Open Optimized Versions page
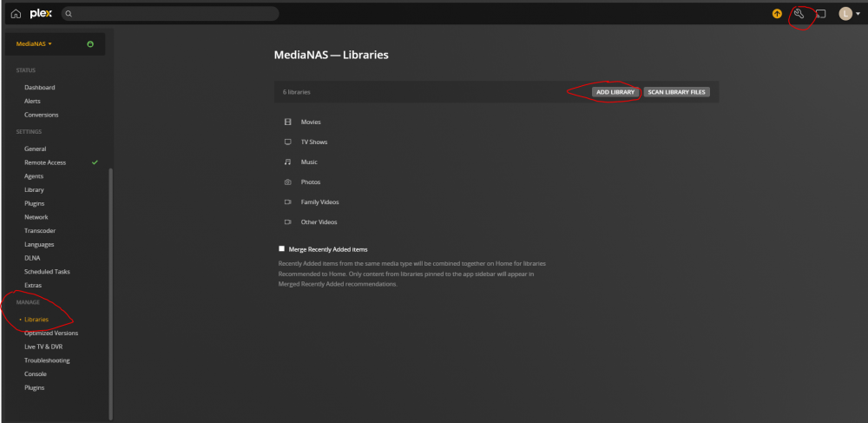868x423 pixels. (51, 334)
